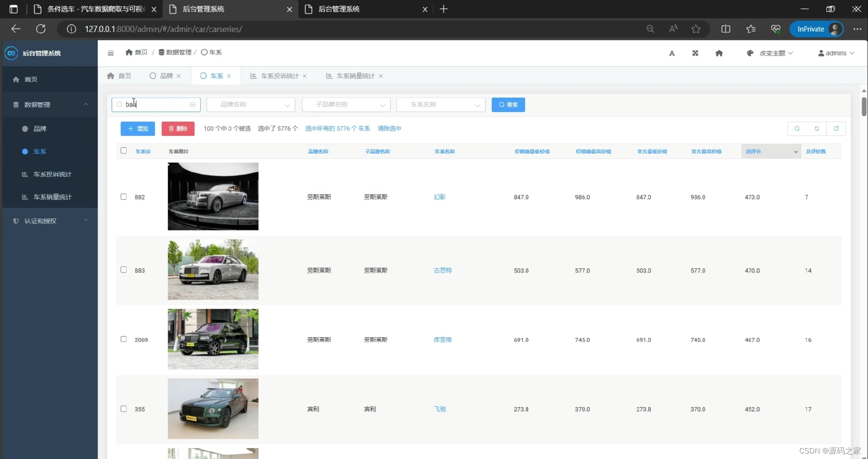The width and height of the screenshot is (868, 459).
Task: Click the table refresh icon
Action: (816, 129)
